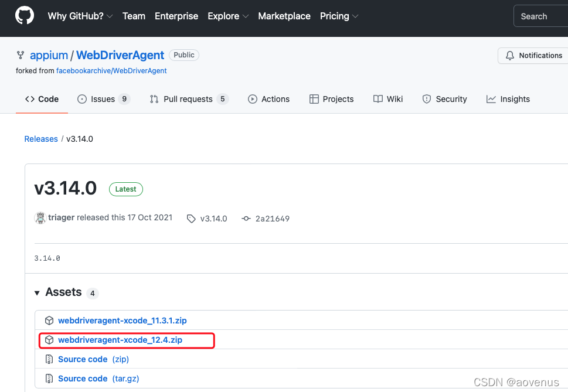
Task: Open the Enterprise navigation item
Action: pyautogui.click(x=176, y=16)
